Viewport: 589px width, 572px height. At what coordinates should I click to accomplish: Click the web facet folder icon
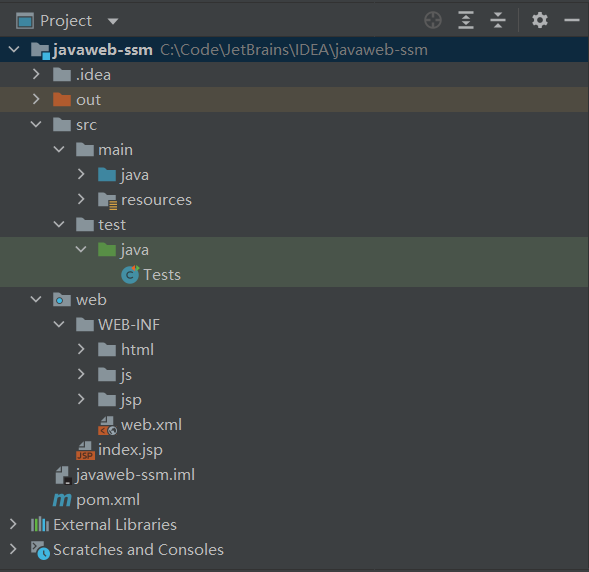(62, 300)
